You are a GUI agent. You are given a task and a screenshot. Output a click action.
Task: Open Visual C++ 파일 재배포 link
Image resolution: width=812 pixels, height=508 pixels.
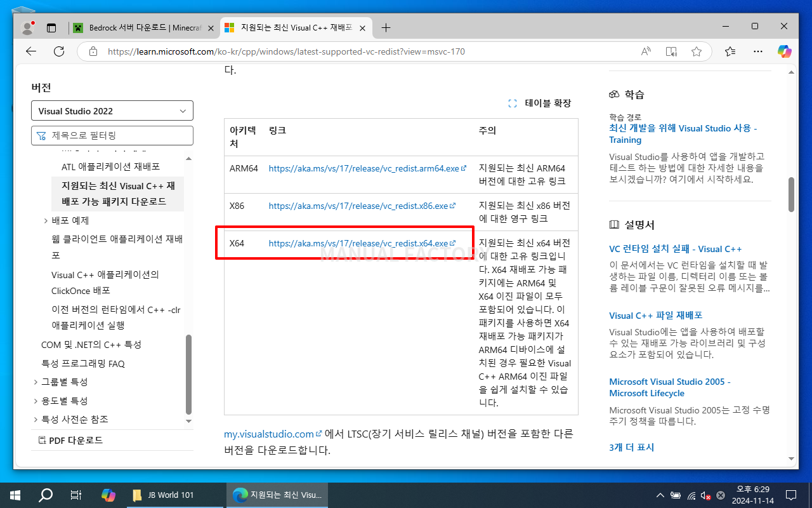pos(656,316)
